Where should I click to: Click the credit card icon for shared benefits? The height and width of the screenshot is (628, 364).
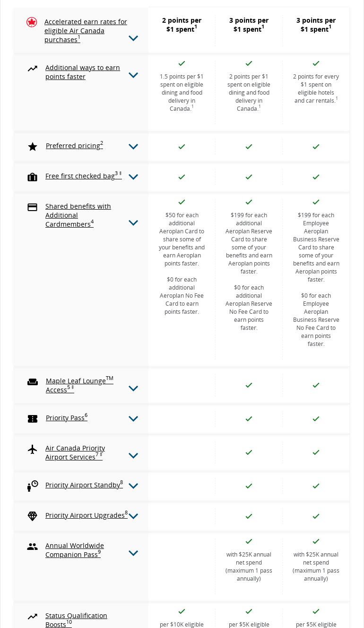coord(33,207)
